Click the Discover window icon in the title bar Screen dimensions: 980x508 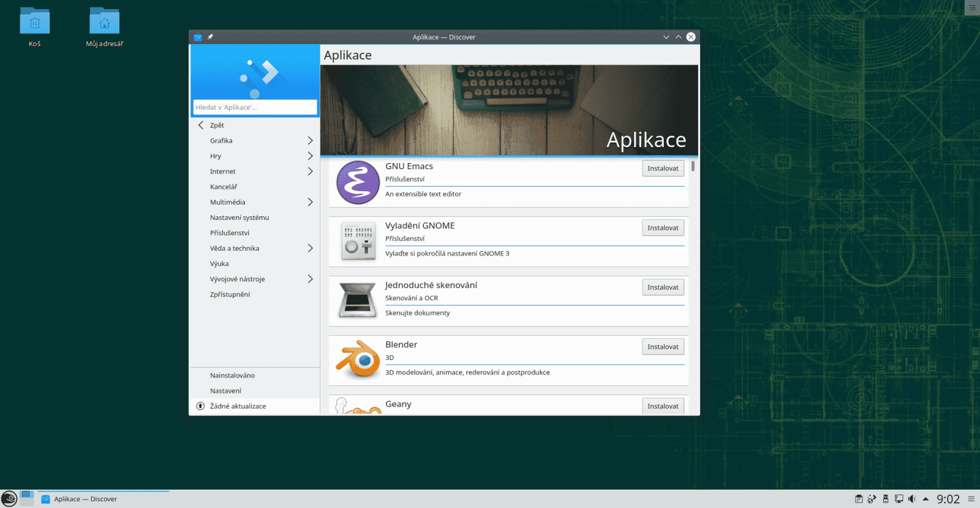pos(198,37)
